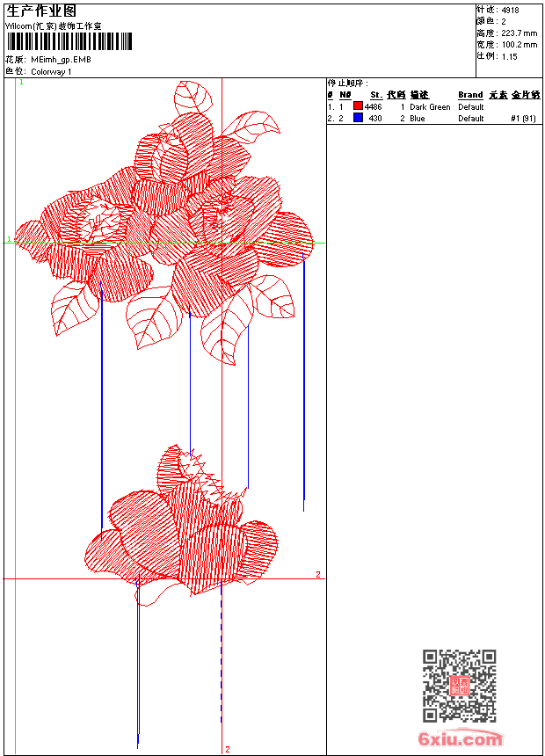
Task: Click the stitch count value 4918
Action: click(510, 10)
